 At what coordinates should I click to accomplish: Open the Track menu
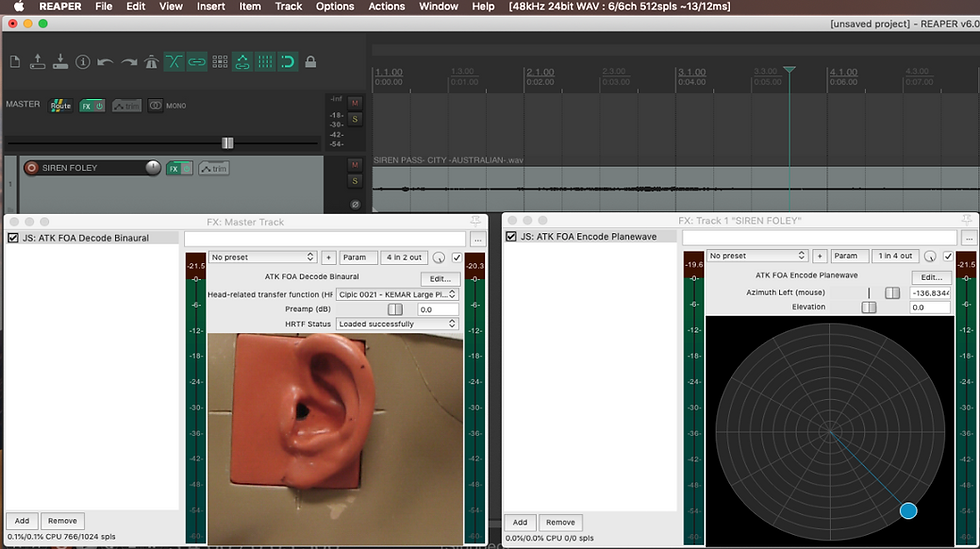[289, 6]
